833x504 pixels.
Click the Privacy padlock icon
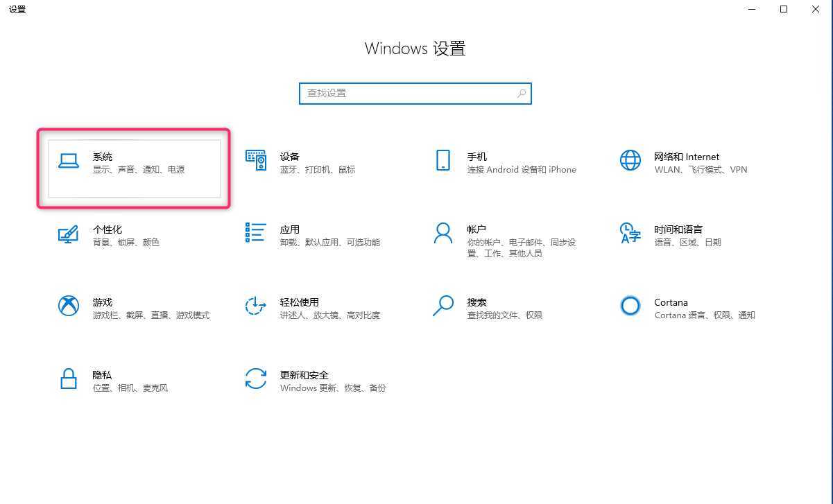click(x=68, y=379)
